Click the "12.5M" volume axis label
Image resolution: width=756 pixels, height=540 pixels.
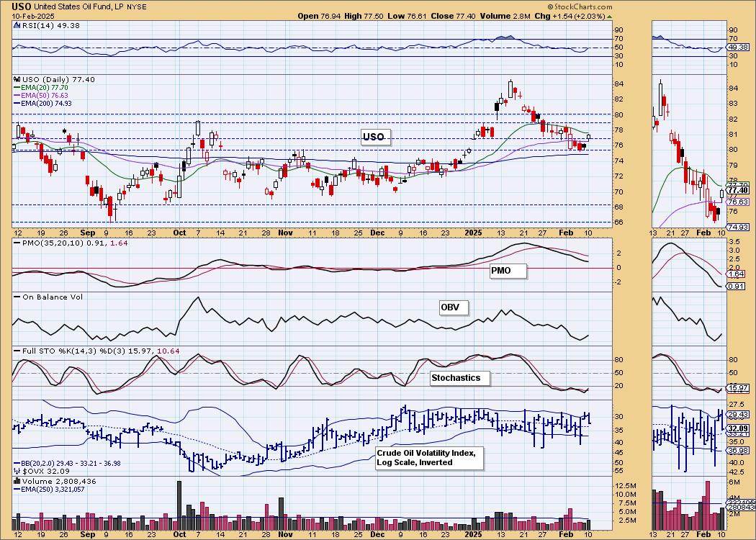point(625,485)
